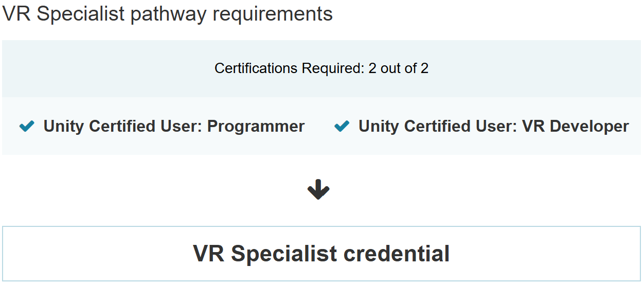Viewport: 644px width, 284px height.
Task: Click the word "Programmer" in the first certification
Action: (256, 126)
